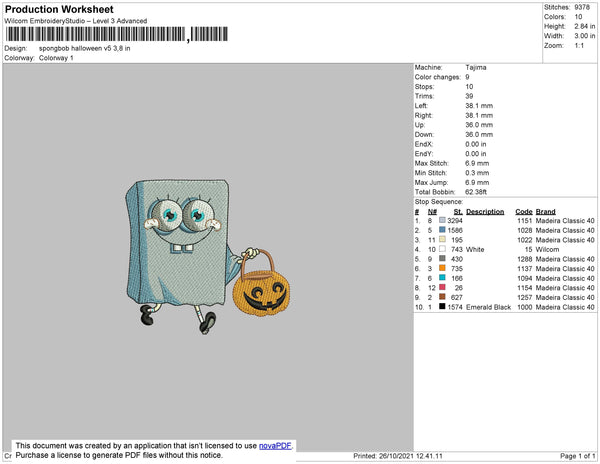Screen dimensions: 600x464
Task: Click the Machine value 'Tajima'
Action: 476,67
